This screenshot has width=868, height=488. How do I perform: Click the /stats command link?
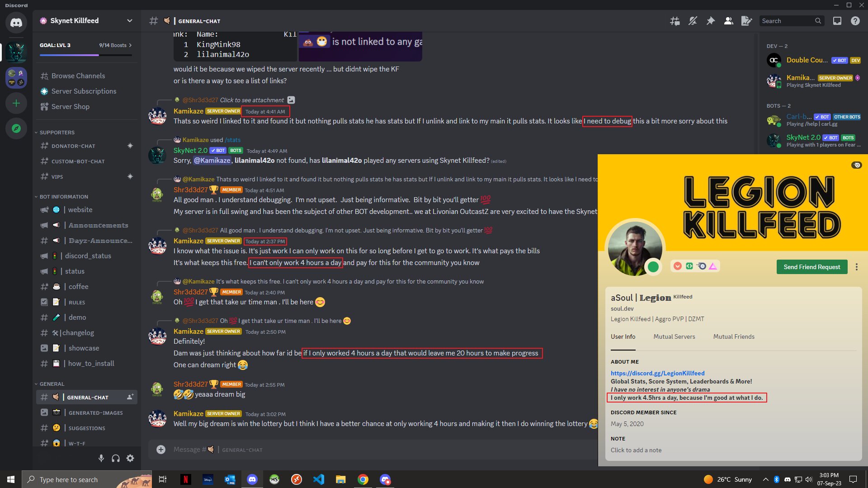point(232,140)
